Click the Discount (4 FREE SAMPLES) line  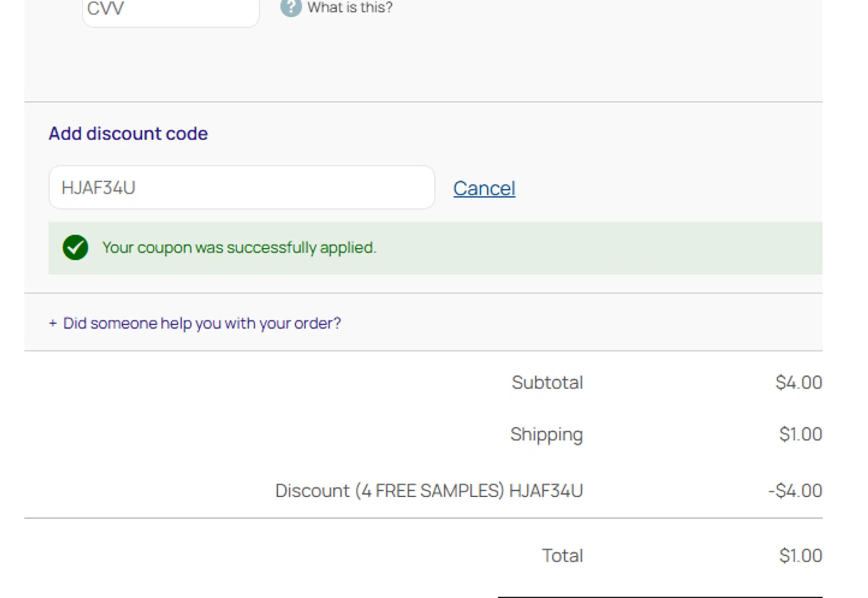429,491
